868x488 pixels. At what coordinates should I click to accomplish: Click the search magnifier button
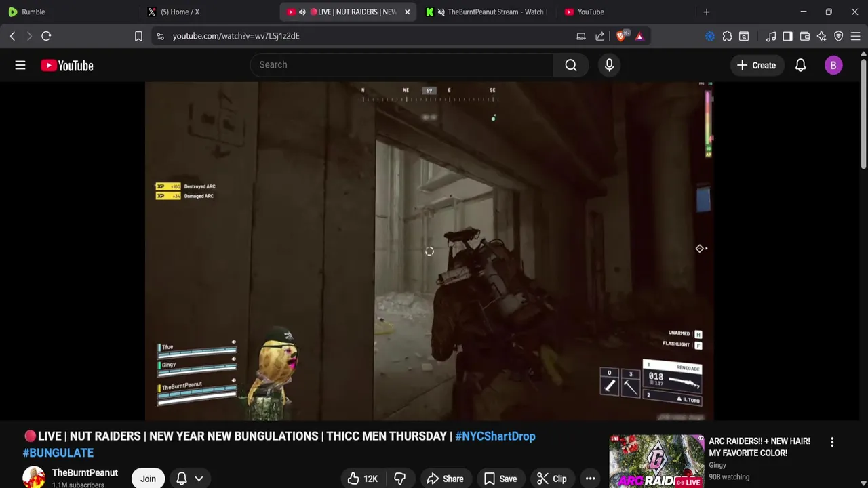(x=571, y=65)
